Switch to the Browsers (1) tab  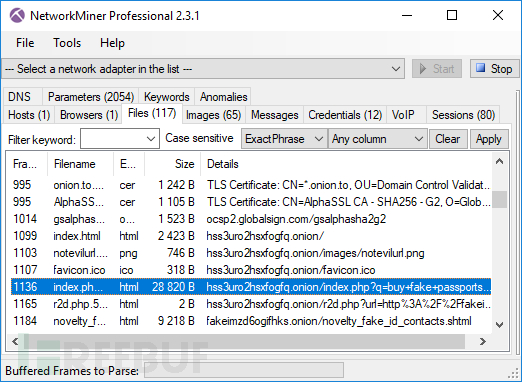[89, 115]
